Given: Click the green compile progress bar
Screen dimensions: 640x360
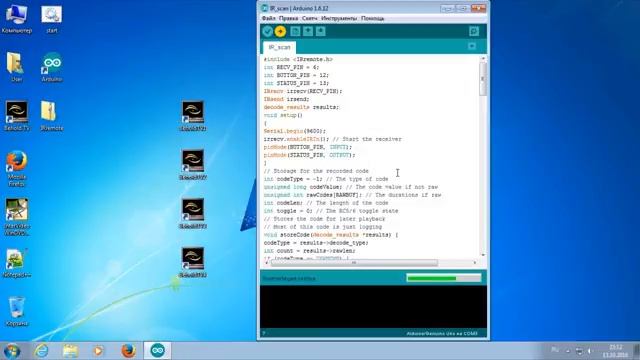Looking at the screenshot, I should click(x=444, y=278).
